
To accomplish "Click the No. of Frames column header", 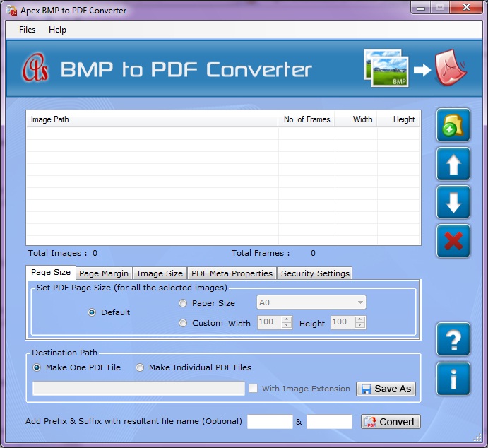I will point(307,119).
